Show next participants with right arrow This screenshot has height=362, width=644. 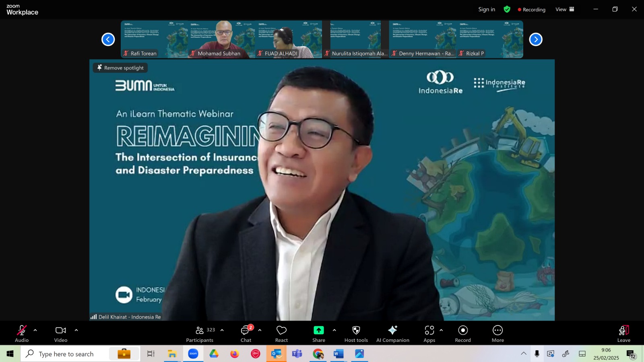coord(536,39)
